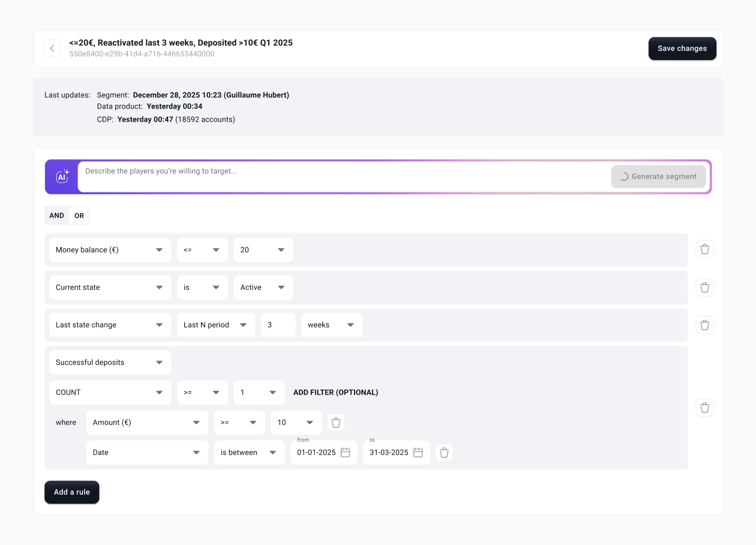Open the Date field dropdown
The image size is (756, 545).
(x=147, y=452)
